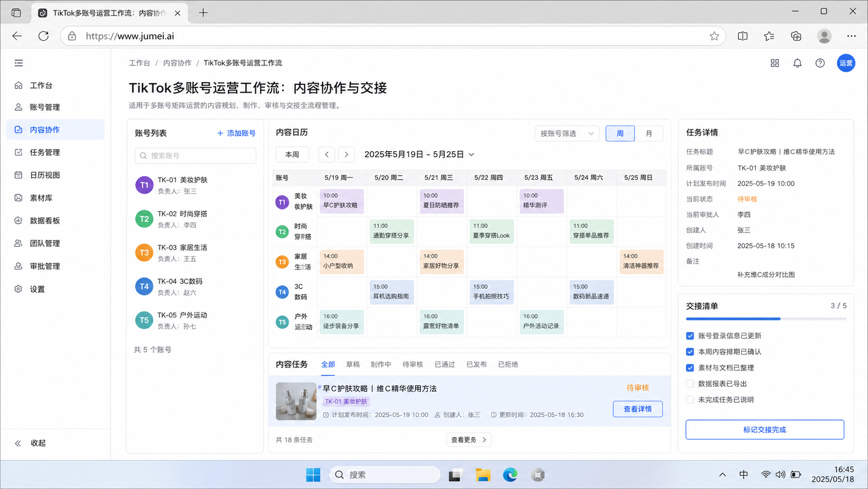
Task: Click the 添加账号 link
Action: (236, 133)
